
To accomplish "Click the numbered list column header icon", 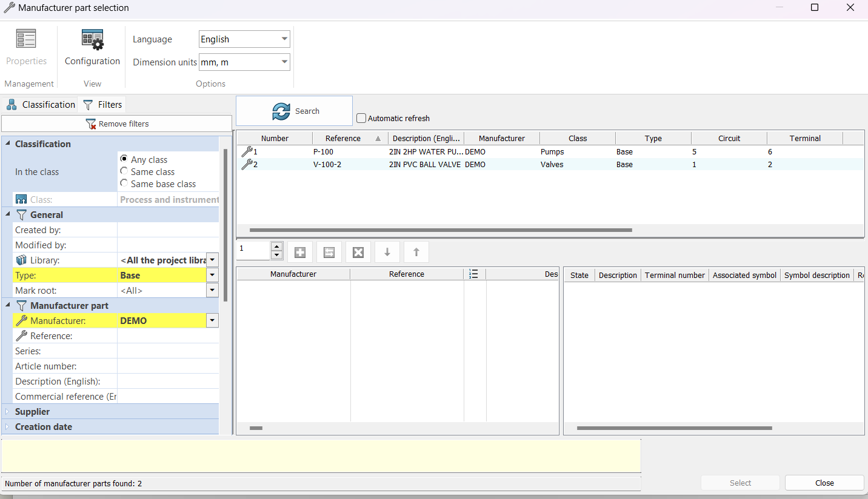I will (x=474, y=274).
